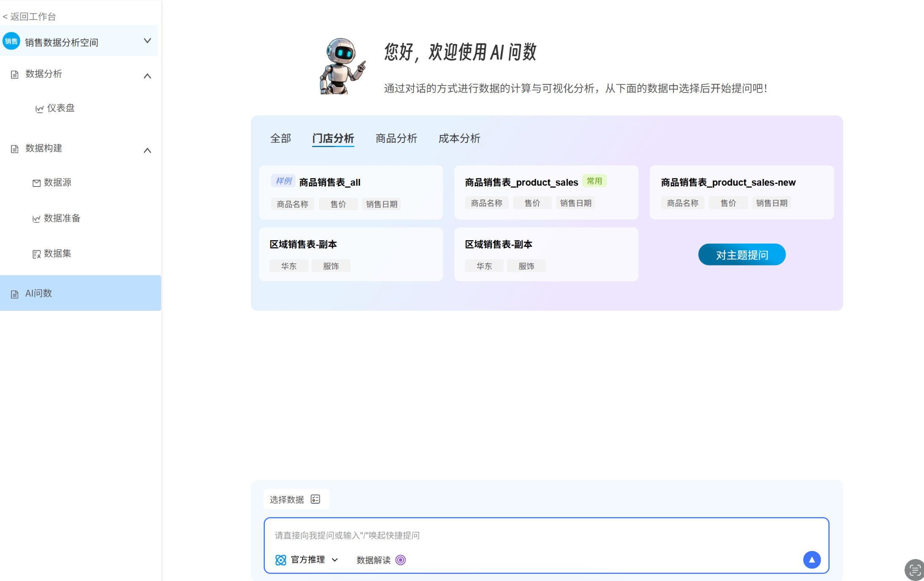Click the 数据集 dataset icon
The height and width of the screenshot is (581, 924).
coord(37,254)
